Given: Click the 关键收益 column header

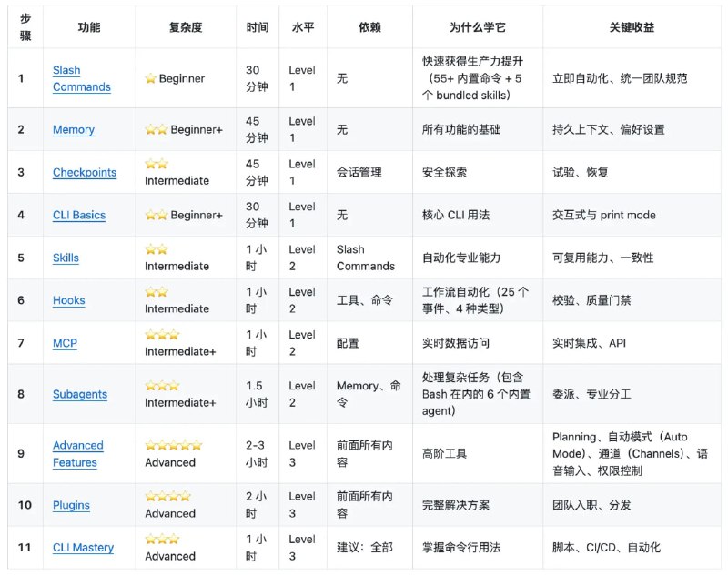Looking at the screenshot, I should [x=632, y=27].
